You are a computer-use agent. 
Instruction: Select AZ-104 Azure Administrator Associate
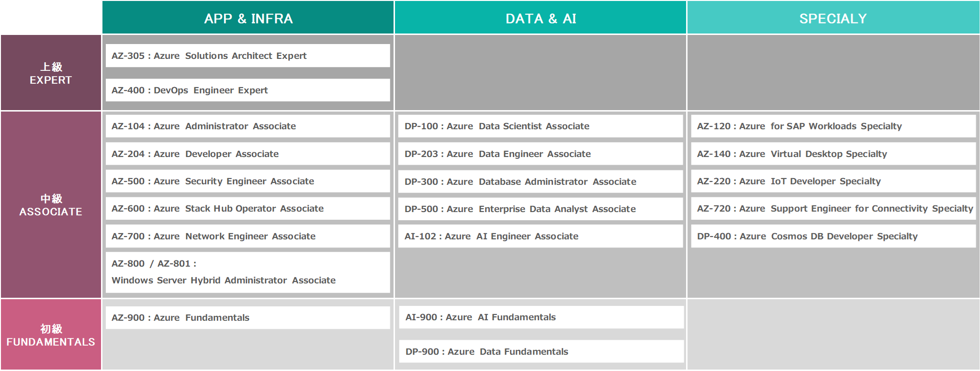248,126
